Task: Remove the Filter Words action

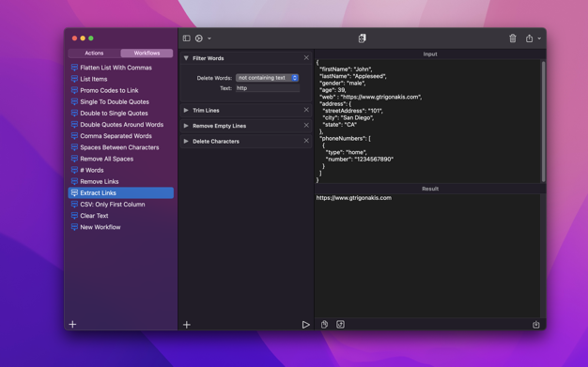Action: tap(306, 58)
